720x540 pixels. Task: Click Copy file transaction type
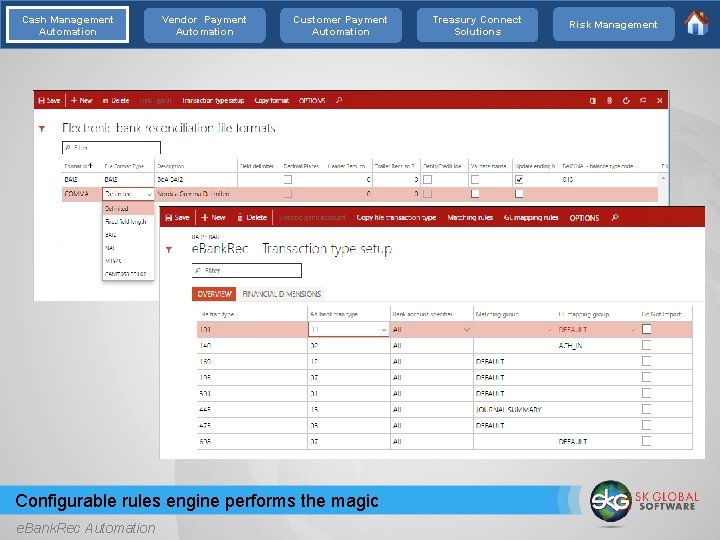[396, 218]
